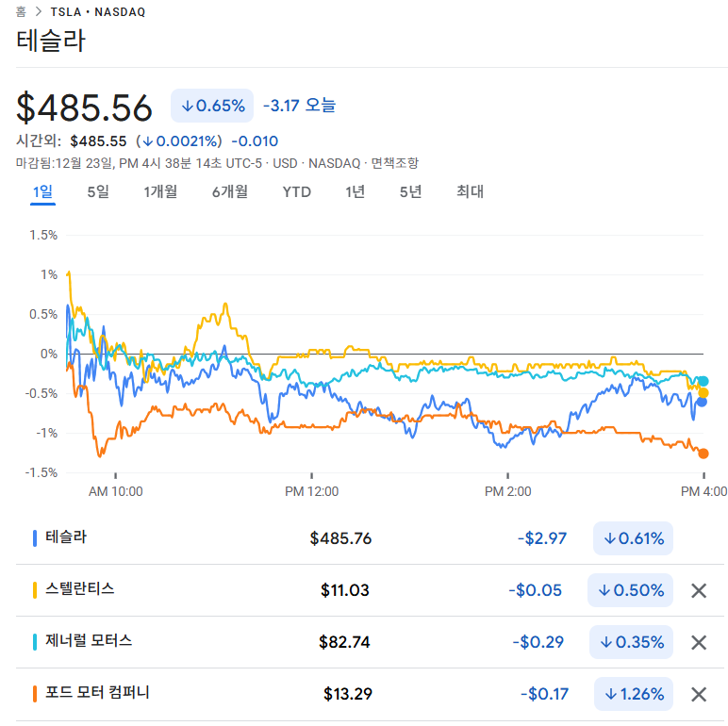Click Tesla's 0.61% change badge

tap(633, 539)
